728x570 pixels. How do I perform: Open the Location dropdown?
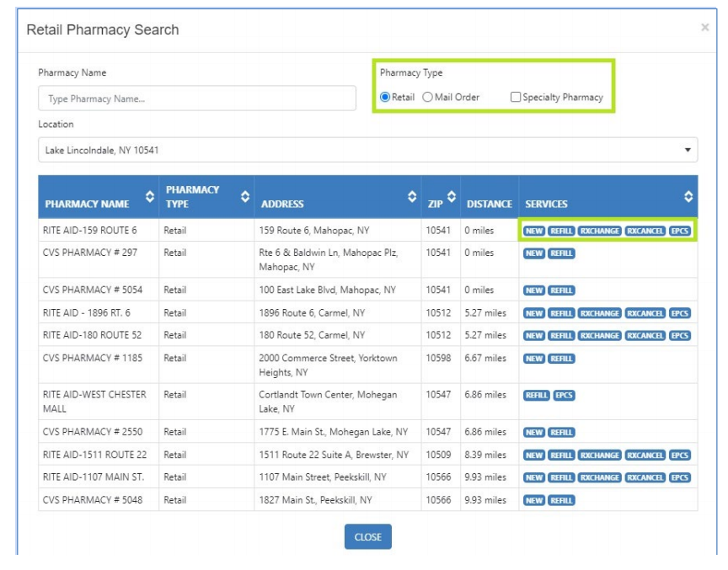[367, 150]
